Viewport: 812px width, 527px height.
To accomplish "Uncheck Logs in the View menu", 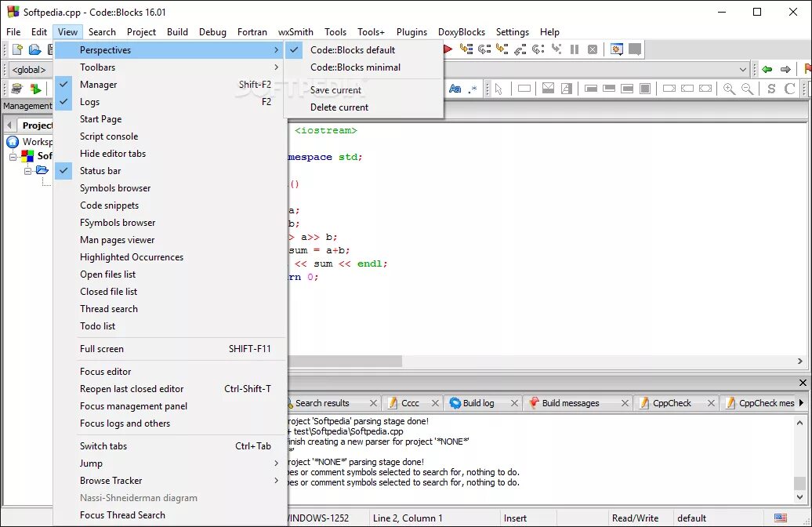I will click(x=170, y=102).
